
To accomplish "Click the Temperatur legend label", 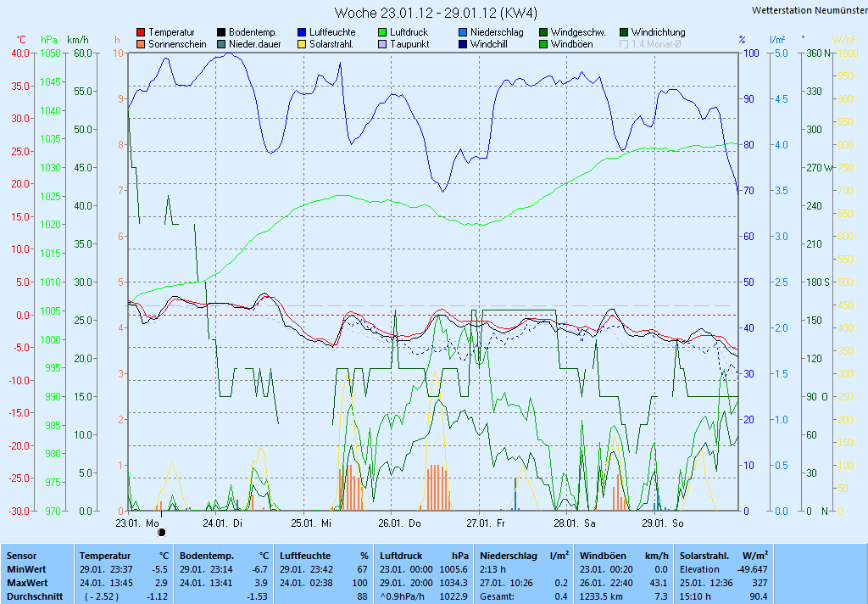I will pos(171,33).
